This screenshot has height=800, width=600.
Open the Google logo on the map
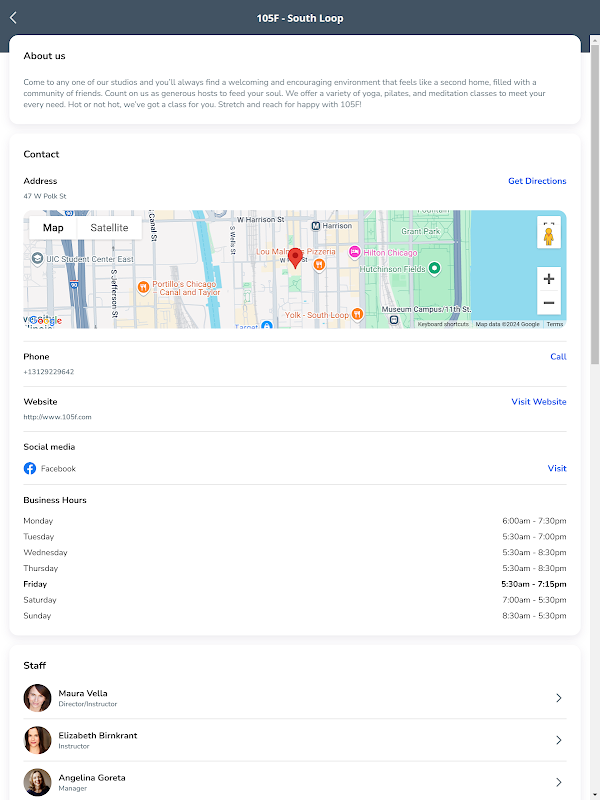45,321
